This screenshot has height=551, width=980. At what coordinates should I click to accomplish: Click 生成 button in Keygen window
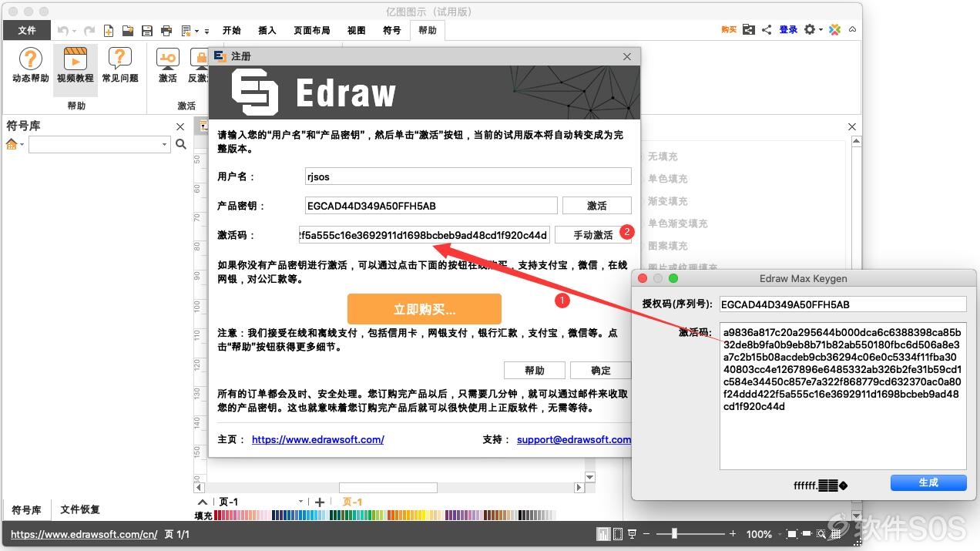coord(928,482)
